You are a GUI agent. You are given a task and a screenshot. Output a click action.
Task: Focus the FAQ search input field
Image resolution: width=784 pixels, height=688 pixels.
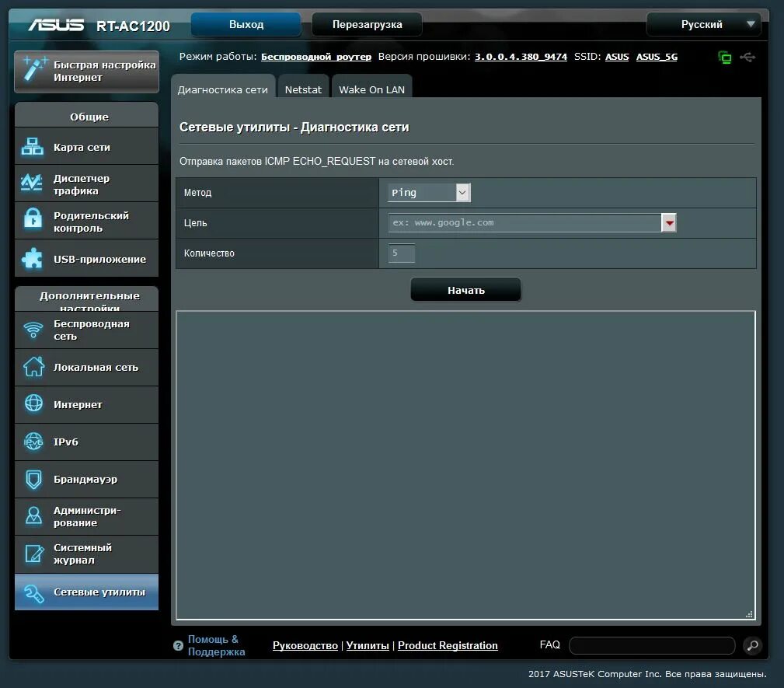pyautogui.click(x=652, y=645)
